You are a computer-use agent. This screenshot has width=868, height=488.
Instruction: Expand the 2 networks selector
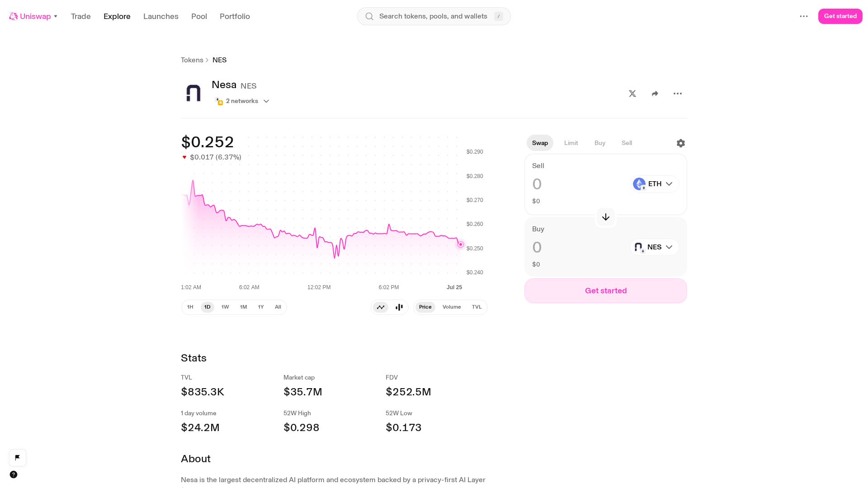pos(242,101)
